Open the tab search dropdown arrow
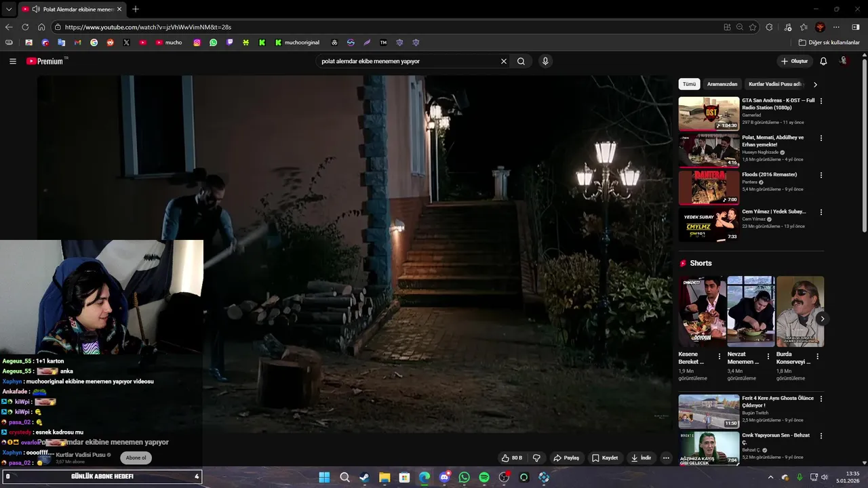 [8, 9]
